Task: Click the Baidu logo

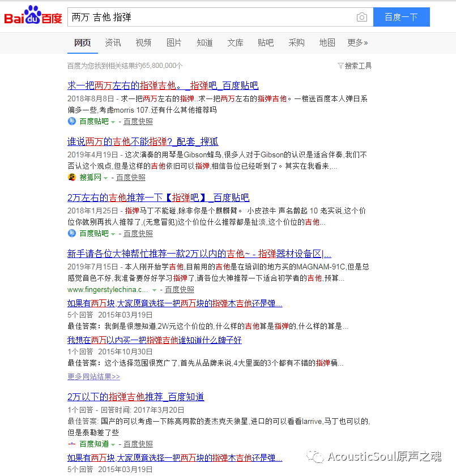Action: [x=33, y=15]
